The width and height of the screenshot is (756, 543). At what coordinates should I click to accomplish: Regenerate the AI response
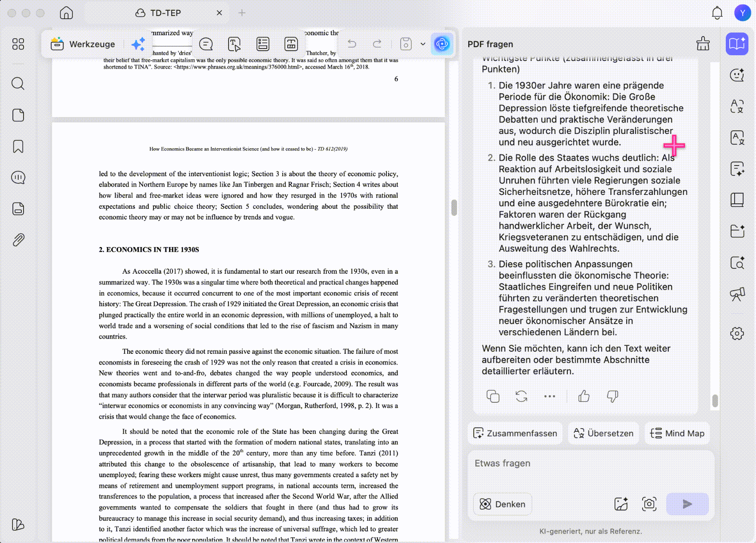pos(521,396)
